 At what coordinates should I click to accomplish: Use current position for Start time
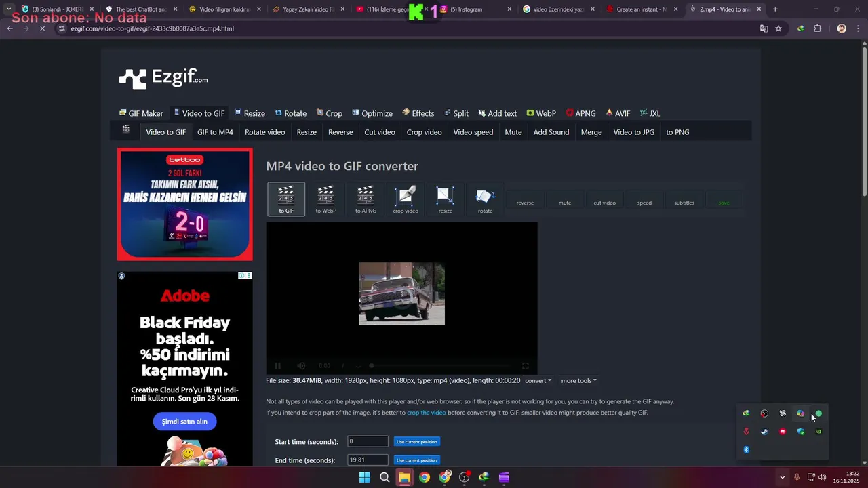point(416,441)
